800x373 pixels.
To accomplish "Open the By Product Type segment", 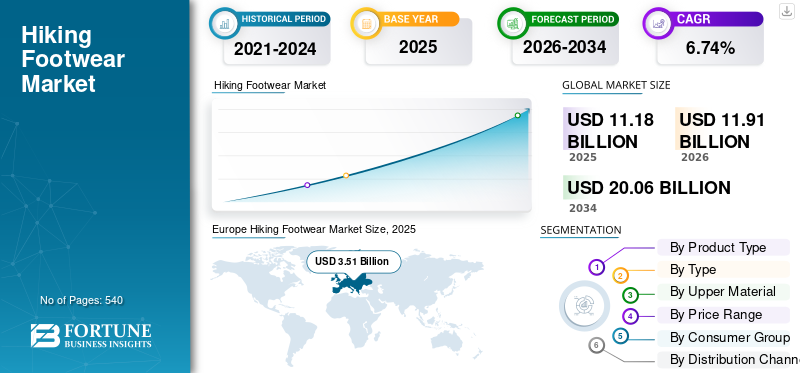I will tap(723, 247).
